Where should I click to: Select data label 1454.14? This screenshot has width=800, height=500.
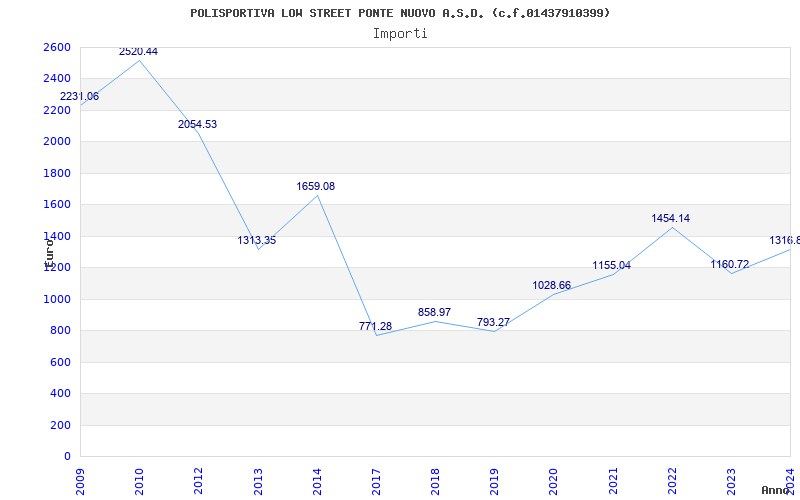pyautogui.click(x=670, y=218)
